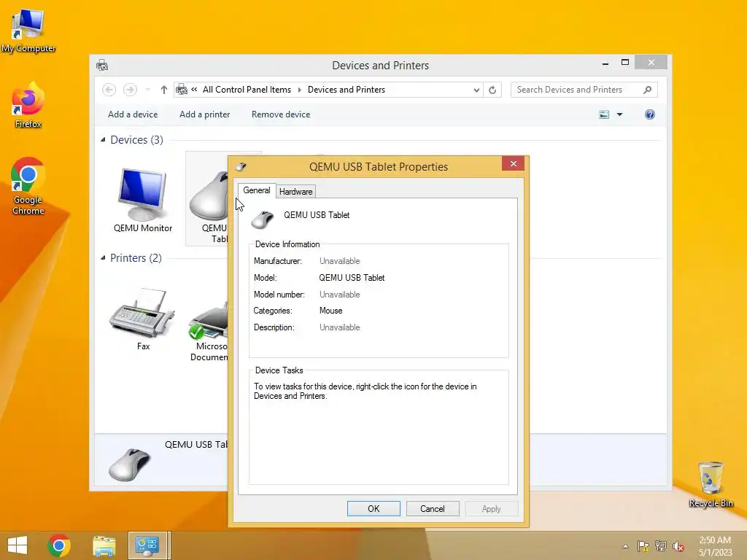Click the Devices (3) group heading

(136, 139)
